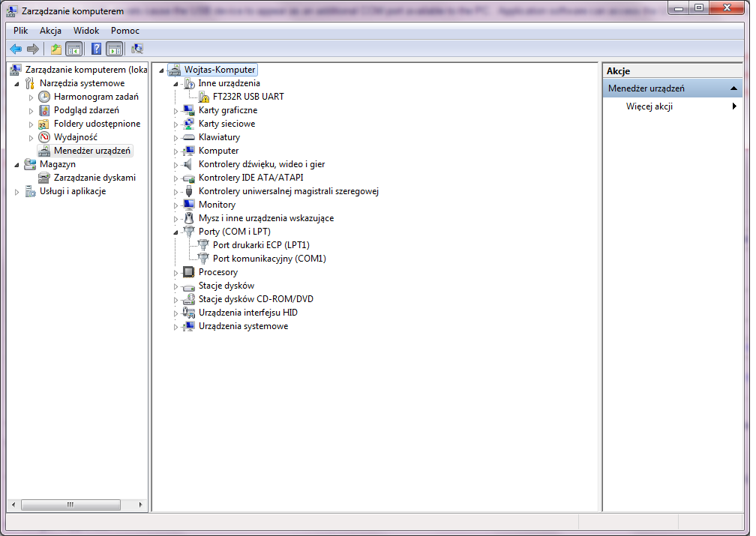
Task: Click the mouse icon beside Mysz i inne urządzenia
Action: pyautogui.click(x=189, y=218)
